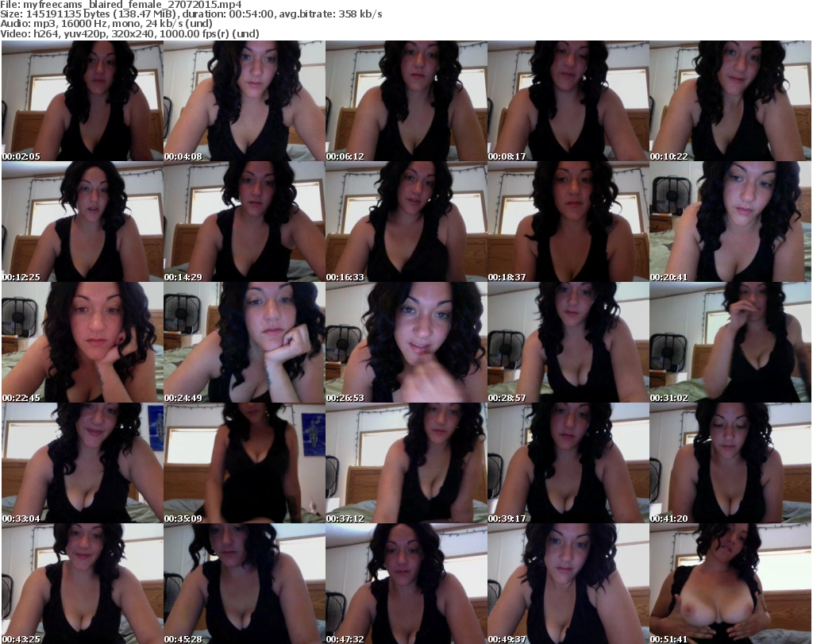Click the 00:33:04 thumbnail
813x644 pixels.
point(83,463)
